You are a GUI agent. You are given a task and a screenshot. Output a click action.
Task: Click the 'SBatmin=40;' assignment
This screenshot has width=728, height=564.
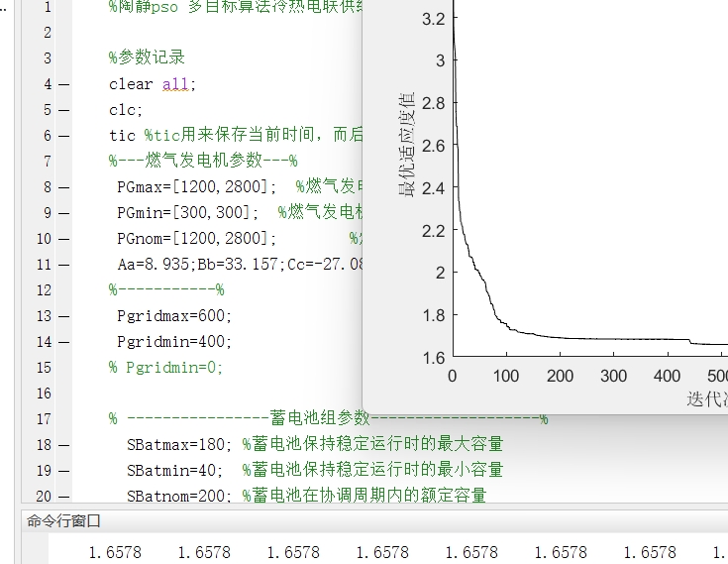click(174, 470)
